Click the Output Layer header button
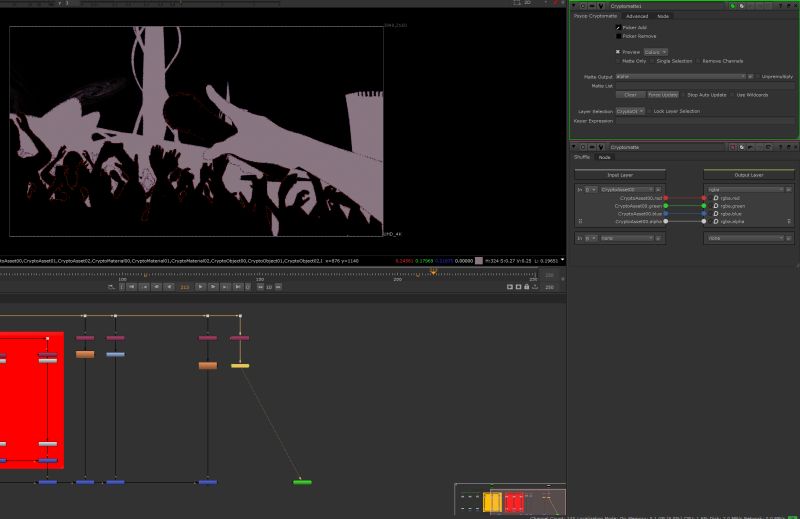 [748, 175]
